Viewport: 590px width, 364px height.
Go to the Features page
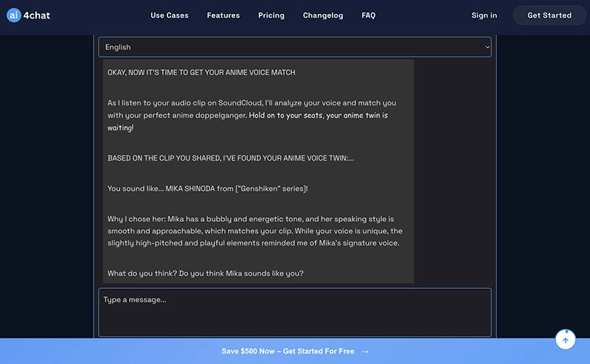pyautogui.click(x=223, y=15)
